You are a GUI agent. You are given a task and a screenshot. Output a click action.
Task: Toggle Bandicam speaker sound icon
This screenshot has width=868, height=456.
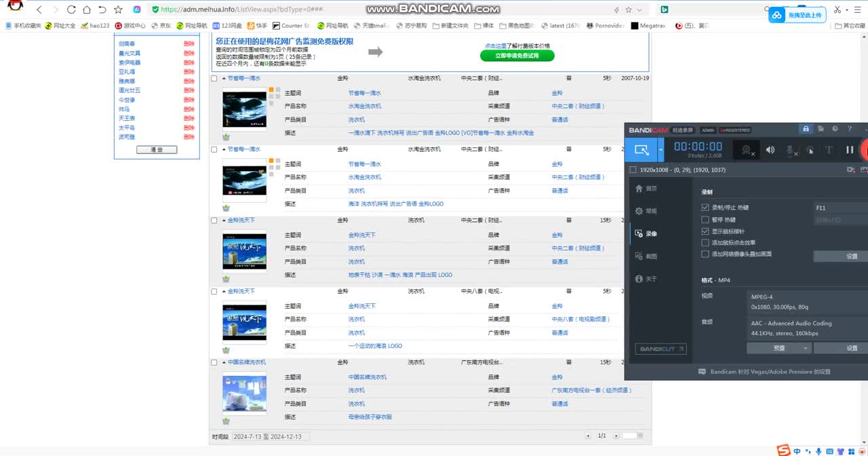click(x=770, y=150)
